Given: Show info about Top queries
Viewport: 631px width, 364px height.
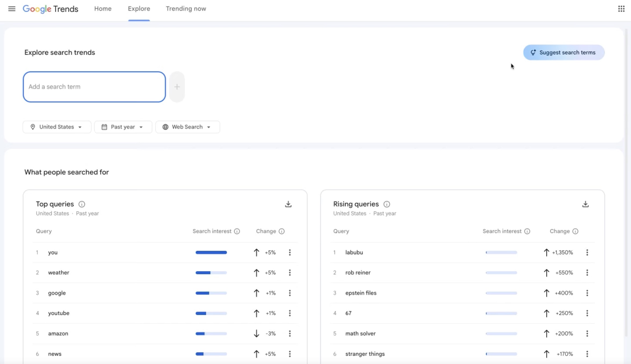Looking at the screenshot, I should pos(82,204).
